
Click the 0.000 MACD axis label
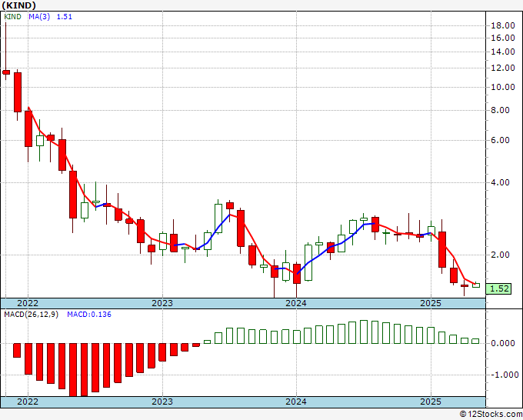(503, 343)
